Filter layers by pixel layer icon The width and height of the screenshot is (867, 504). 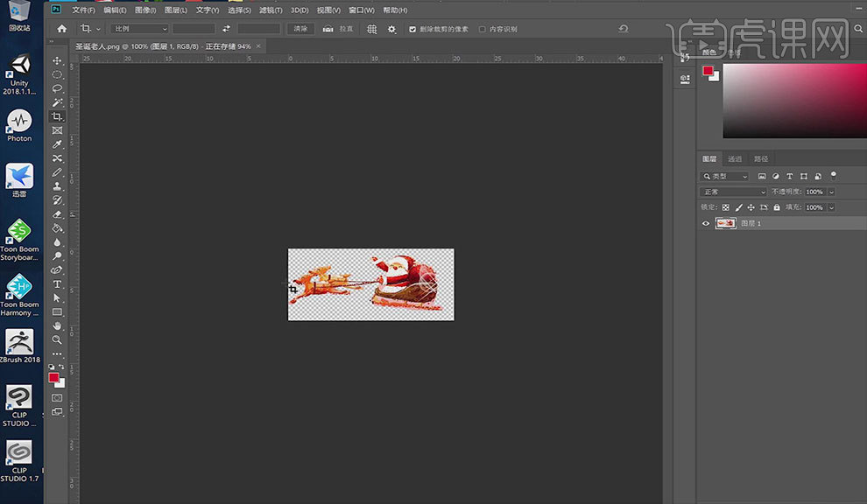click(761, 176)
